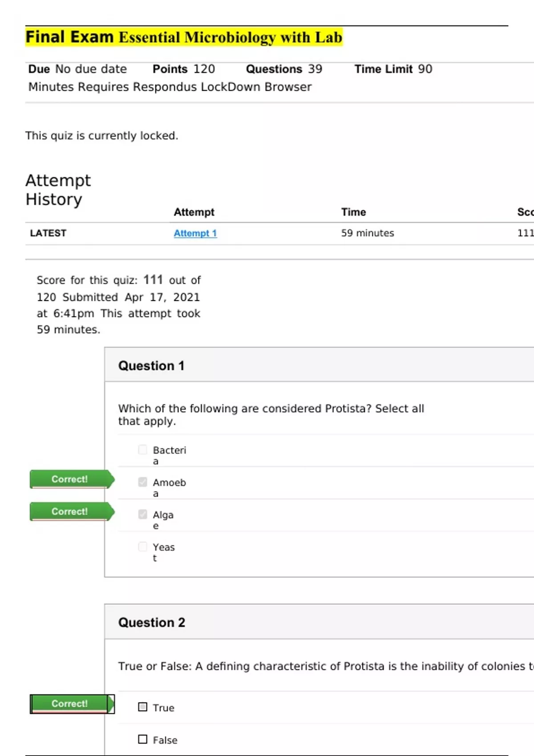Click the Time Limit 90 label

pyautogui.click(x=393, y=69)
